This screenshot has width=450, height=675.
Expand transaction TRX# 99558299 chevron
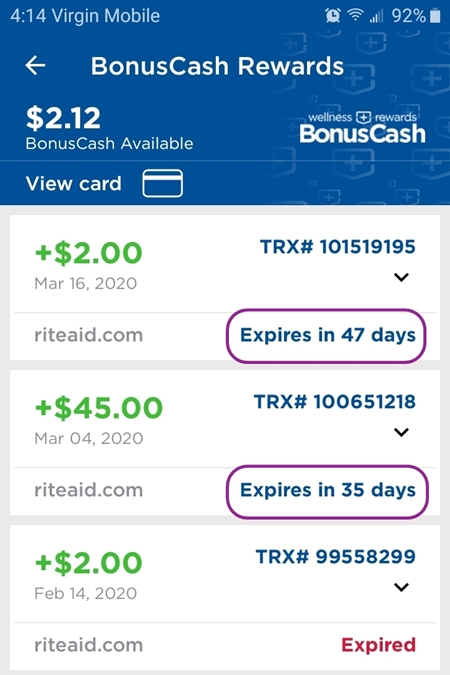point(401,587)
